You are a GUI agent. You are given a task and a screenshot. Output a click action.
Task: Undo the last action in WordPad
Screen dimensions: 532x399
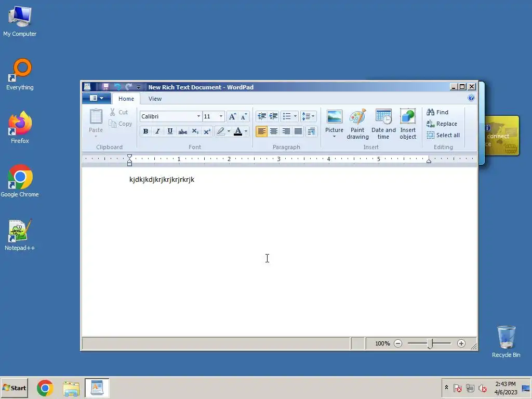(117, 87)
